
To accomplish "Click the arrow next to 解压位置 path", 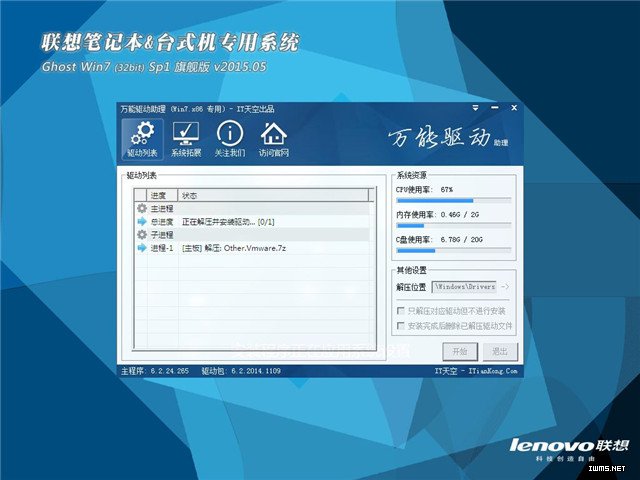I will tap(505, 287).
